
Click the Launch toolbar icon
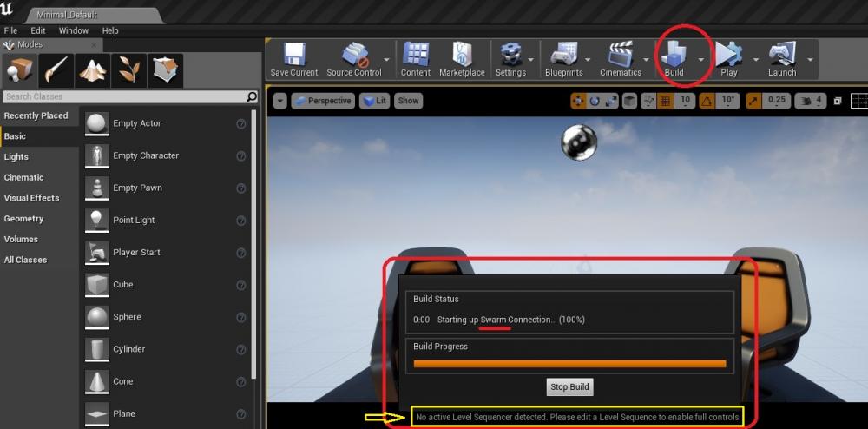pos(782,54)
